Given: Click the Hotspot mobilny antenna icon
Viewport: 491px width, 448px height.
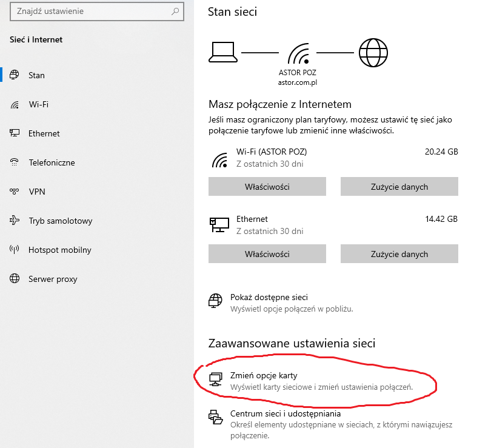Looking at the screenshot, I should click(x=15, y=250).
